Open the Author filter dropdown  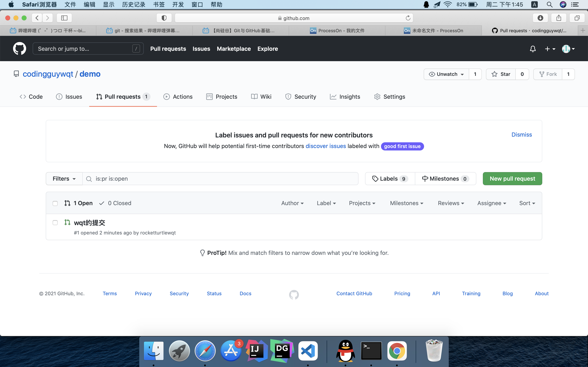click(292, 203)
